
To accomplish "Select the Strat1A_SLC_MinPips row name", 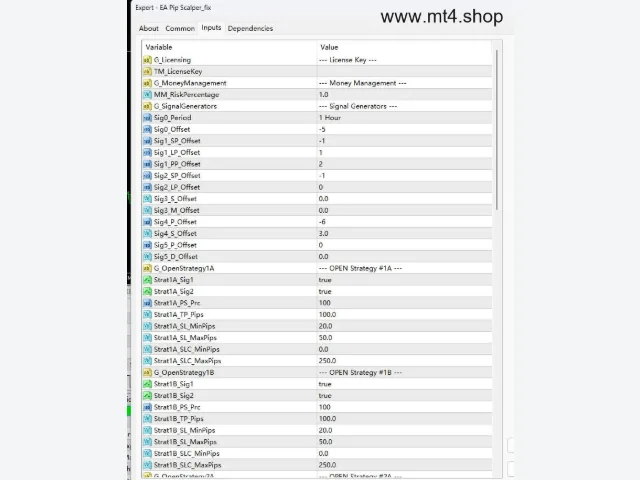I will tap(187, 349).
